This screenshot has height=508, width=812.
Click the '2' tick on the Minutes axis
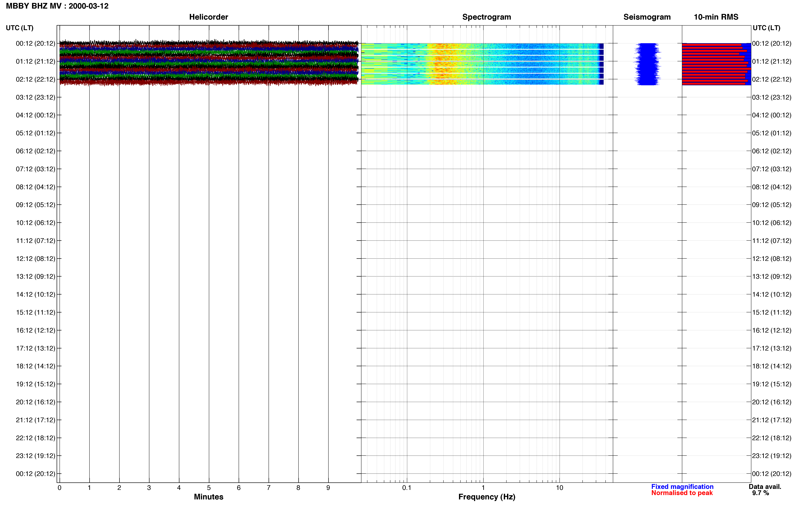119,487
